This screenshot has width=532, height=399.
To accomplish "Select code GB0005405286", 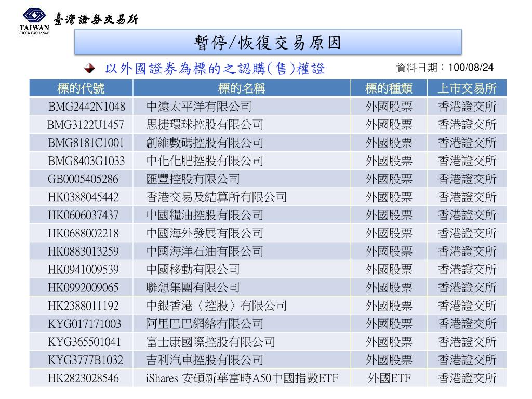I will [x=83, y=179].
